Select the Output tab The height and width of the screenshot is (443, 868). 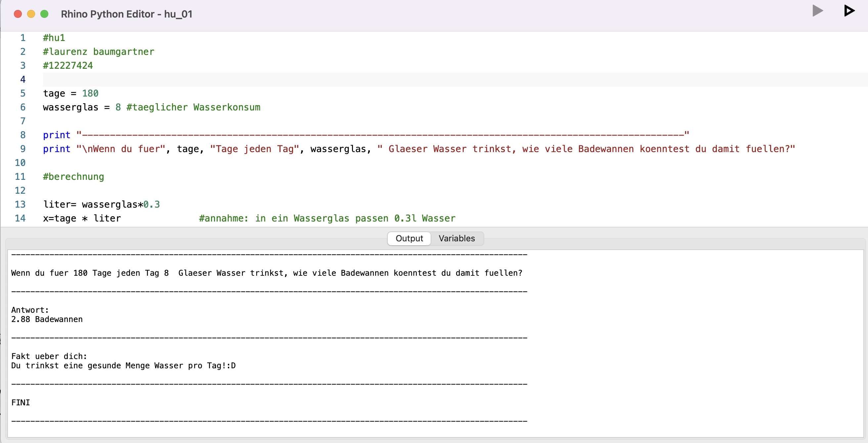(x=409, y=238)
